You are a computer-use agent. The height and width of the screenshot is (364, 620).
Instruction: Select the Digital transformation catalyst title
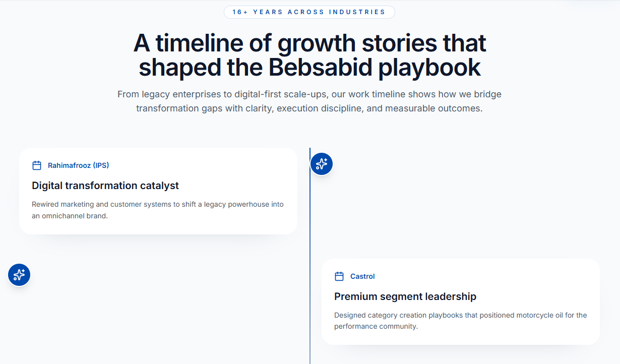point(105,186)
